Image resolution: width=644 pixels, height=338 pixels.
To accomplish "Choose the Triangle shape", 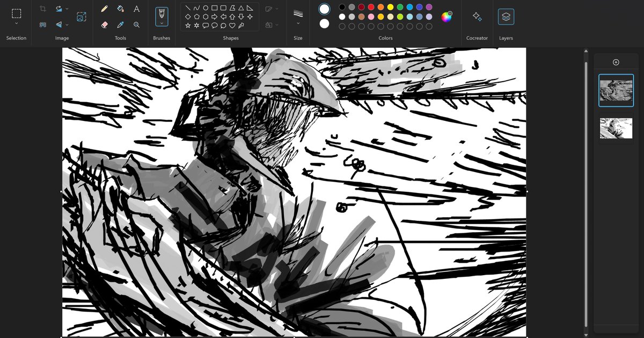I will (241, 8).
